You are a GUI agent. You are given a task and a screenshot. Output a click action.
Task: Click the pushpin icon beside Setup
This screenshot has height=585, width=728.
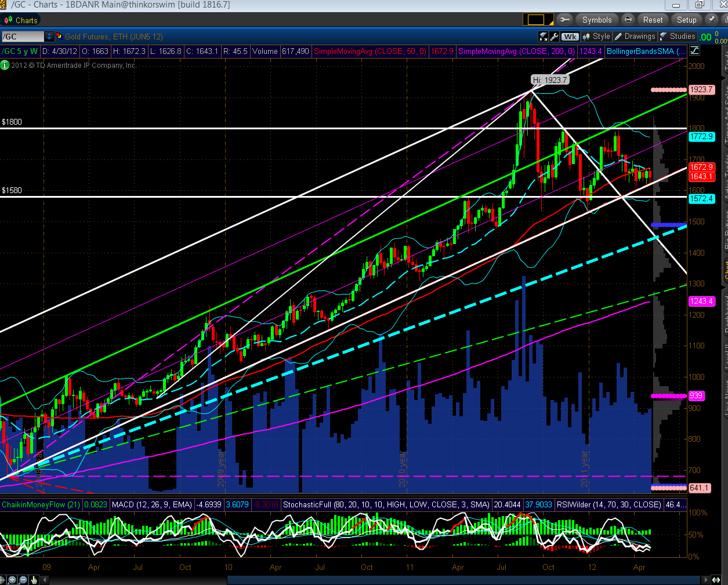[711, 20]
